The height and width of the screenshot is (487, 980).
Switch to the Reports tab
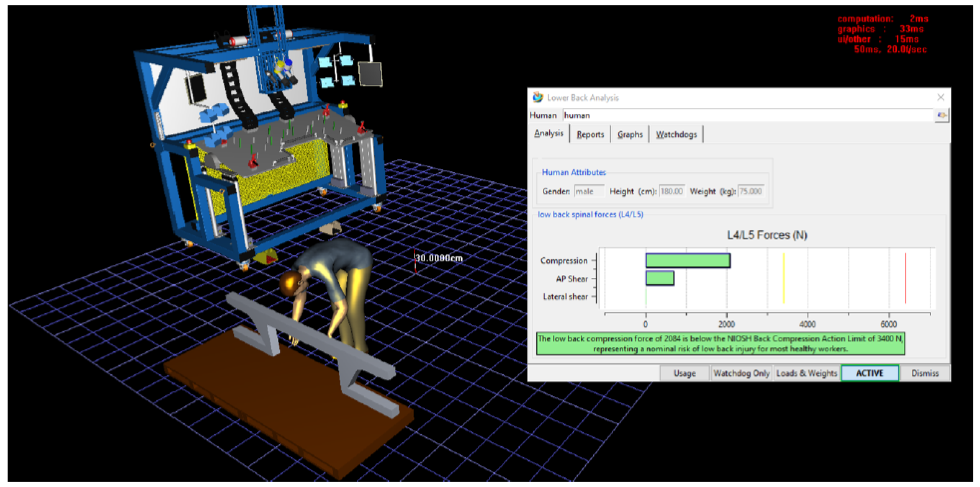point(590,134)
